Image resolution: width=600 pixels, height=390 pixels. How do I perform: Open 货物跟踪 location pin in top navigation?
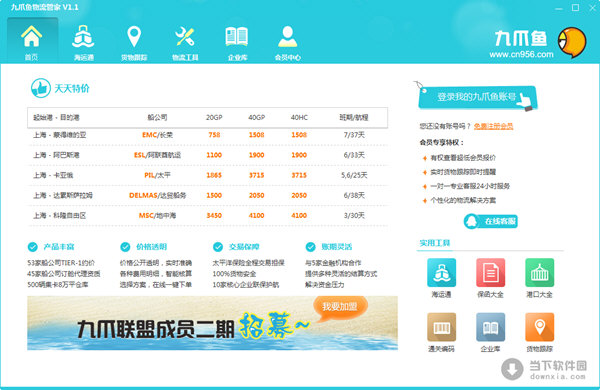(x=134, y=41)
